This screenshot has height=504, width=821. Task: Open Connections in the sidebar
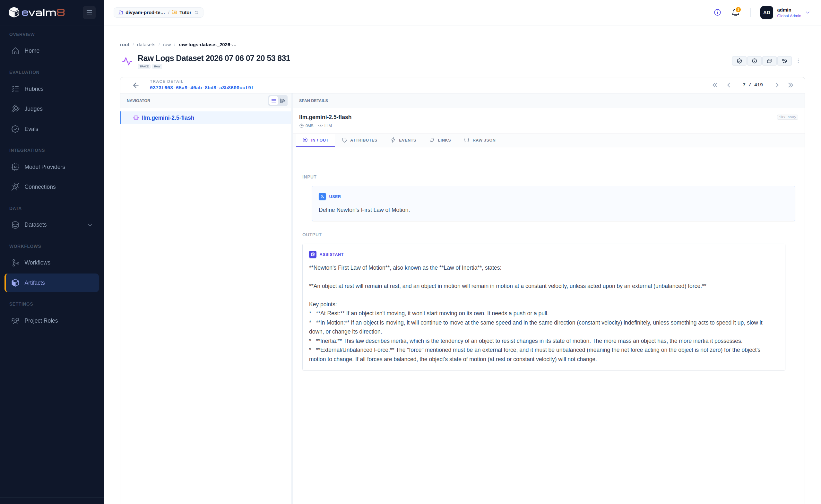[x=52, y=187]
